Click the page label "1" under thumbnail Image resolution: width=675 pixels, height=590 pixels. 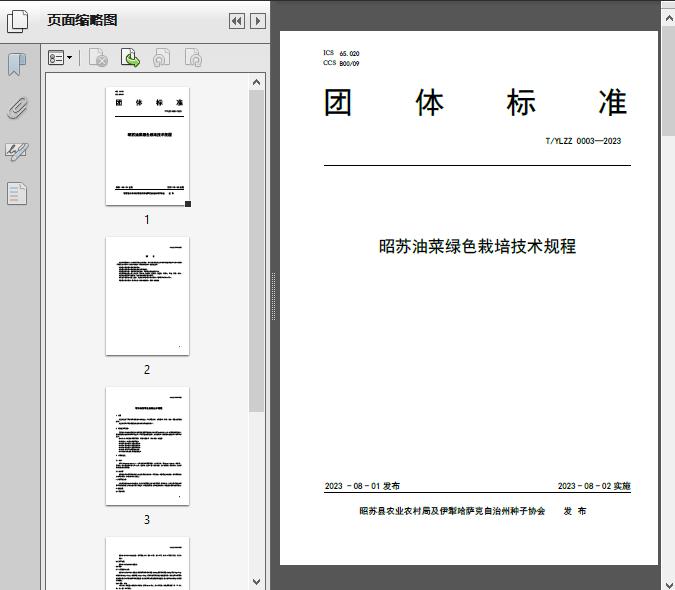pos(147,220)
